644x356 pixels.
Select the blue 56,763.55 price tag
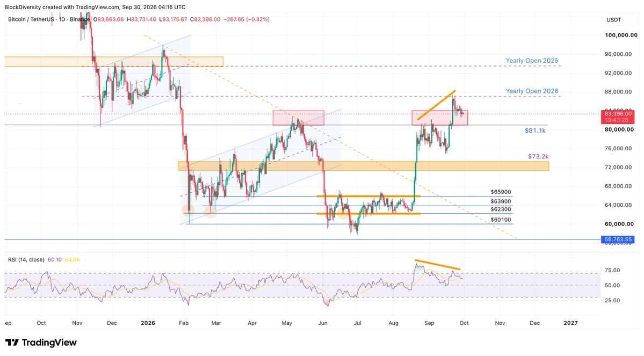tap(617, 239)
